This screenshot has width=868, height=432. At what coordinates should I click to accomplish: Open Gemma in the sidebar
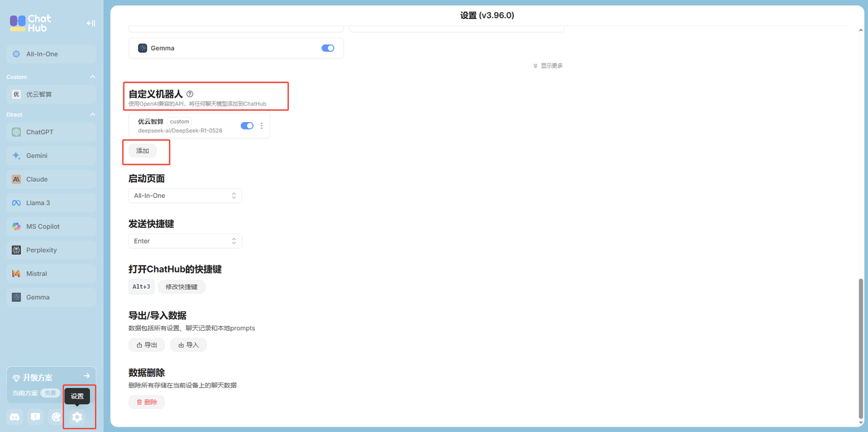pyautogui.click(x=52, y=297)
